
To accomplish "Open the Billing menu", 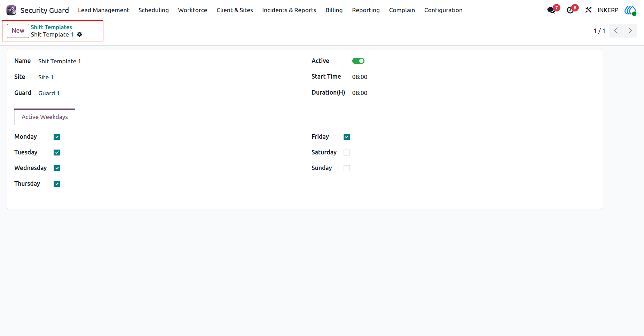I will [x=334, y=10].
